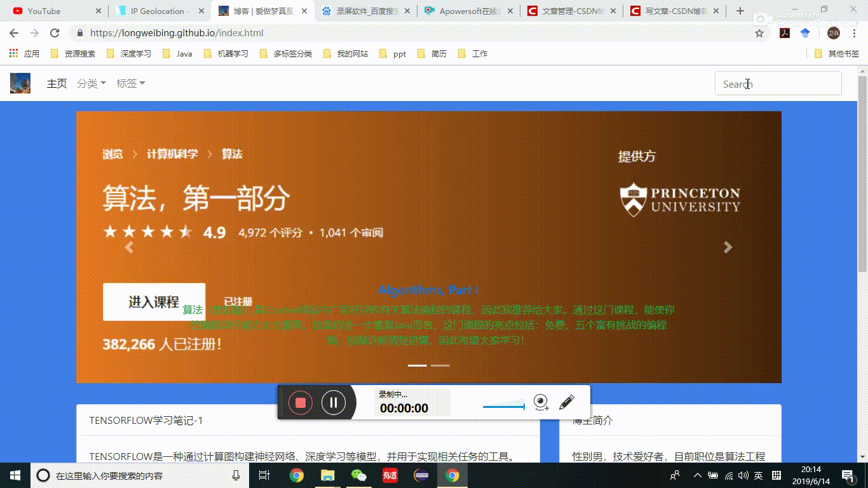Open the Algorithms, Part I link
The image size is (868, 488).
(x=428, y=290)
